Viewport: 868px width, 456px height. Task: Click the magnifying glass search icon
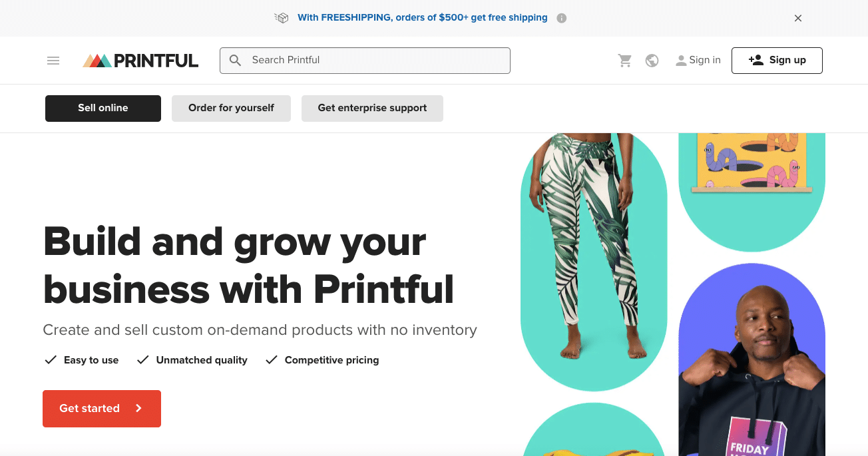(235, 60)
